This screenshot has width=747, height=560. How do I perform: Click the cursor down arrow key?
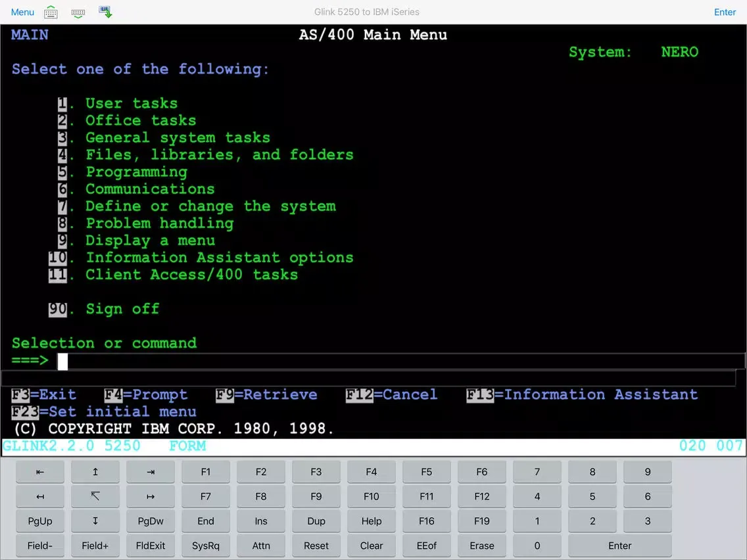point(95,521)
